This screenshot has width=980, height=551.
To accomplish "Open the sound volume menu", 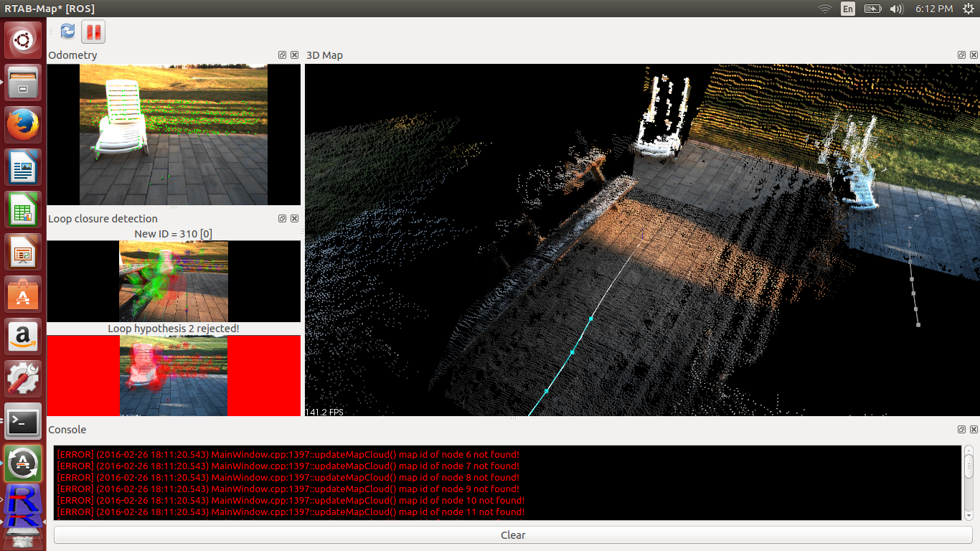I will (896, 9).
